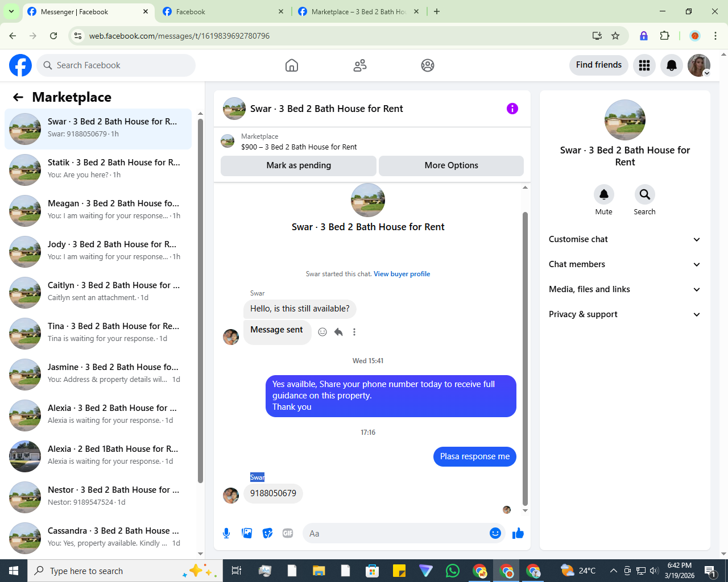Open the account profile picture menu

[699, 65]
